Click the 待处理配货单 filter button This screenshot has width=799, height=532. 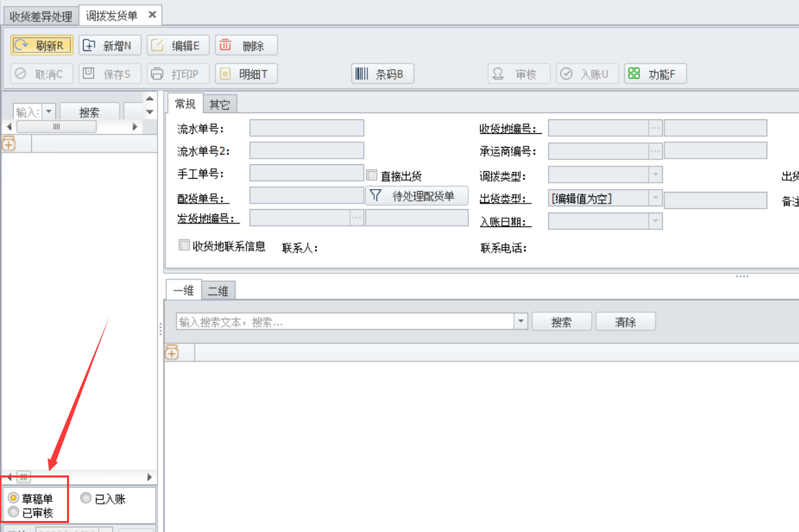point(416,196)
